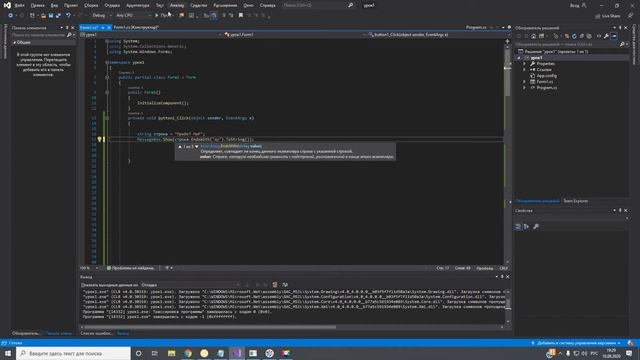Collapse the button1_Click method region

tap(107, 118)
